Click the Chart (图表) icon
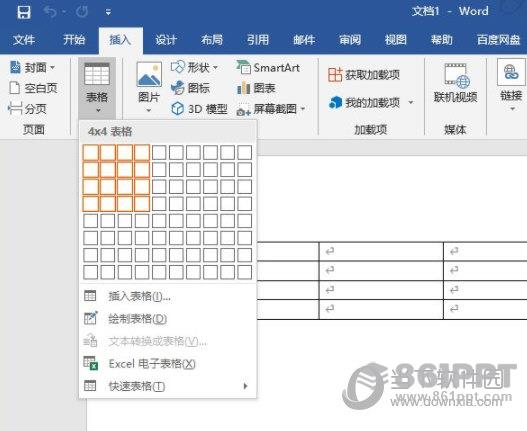Screen dimensions: 527x431 click(256, 88)
